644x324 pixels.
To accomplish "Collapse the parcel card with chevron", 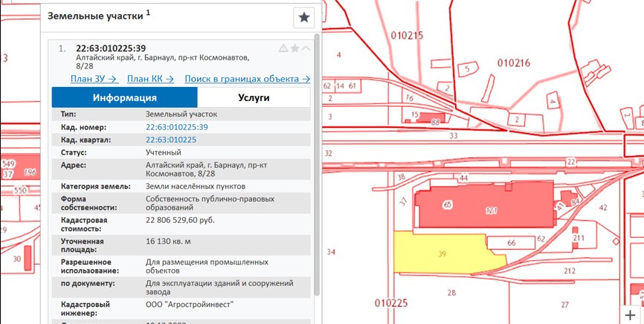I will point(306,48).
